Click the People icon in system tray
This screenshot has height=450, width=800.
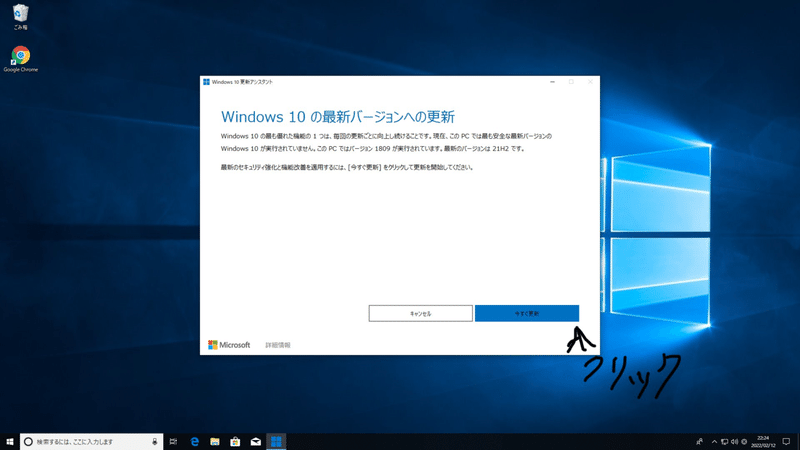pyautogui.click(x=699, y=441)
